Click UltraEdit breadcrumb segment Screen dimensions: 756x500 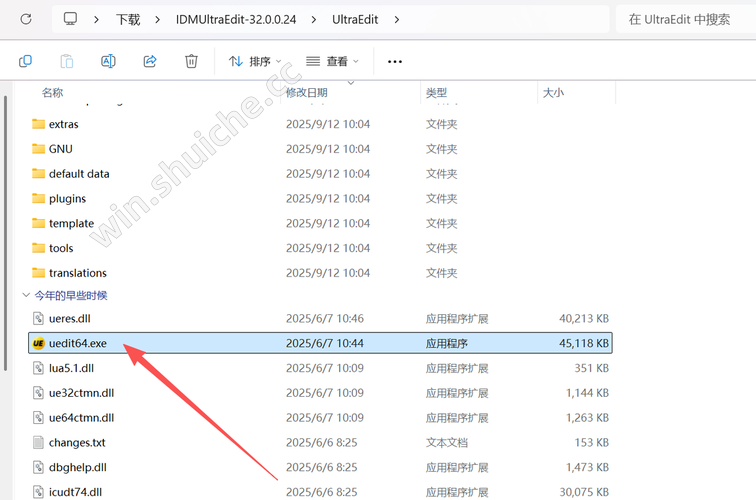click(x=355, y=20)
